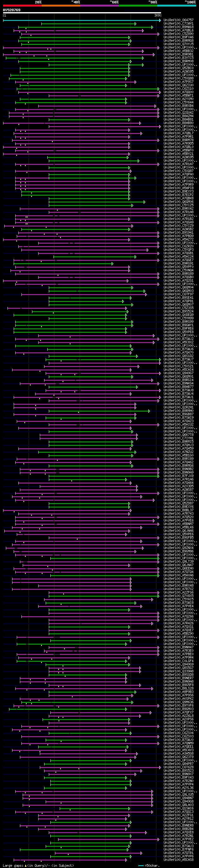Click the UniRef100_B9RG91 label
Image resolution: width=199 pixels, height=868 pixels.
coord(178,264)
